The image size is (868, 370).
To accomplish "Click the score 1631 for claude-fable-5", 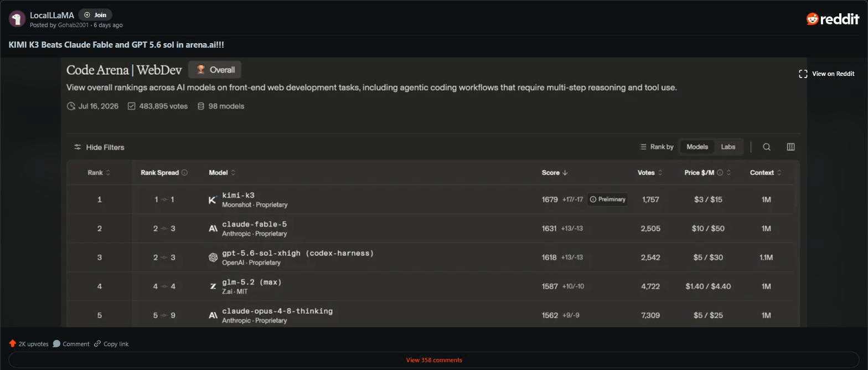I will point(549,228).
